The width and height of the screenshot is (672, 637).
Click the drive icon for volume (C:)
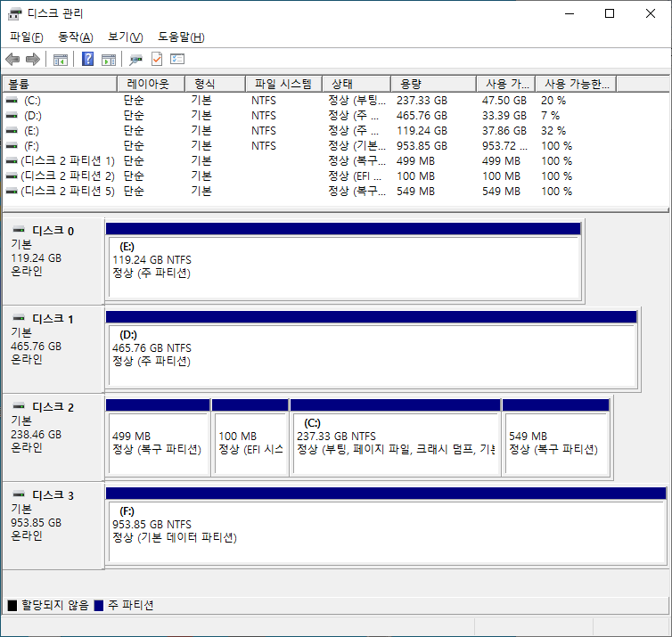click(12, 101)
